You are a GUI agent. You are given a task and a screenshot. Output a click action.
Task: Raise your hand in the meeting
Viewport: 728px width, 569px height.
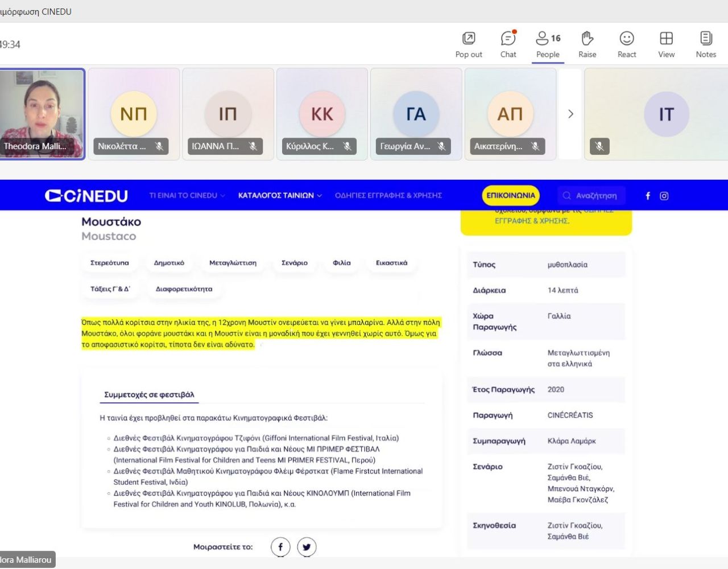(587, 44)
